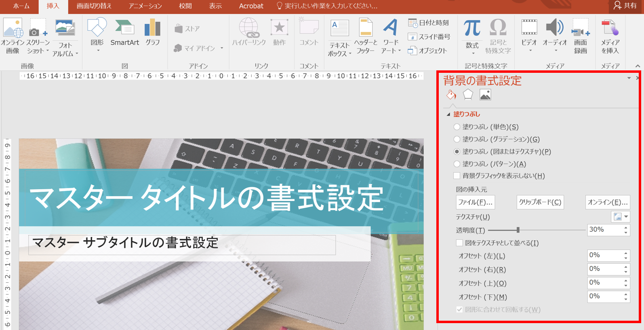
Task: Click the Tell Me search box
Action: pos(327,6)
